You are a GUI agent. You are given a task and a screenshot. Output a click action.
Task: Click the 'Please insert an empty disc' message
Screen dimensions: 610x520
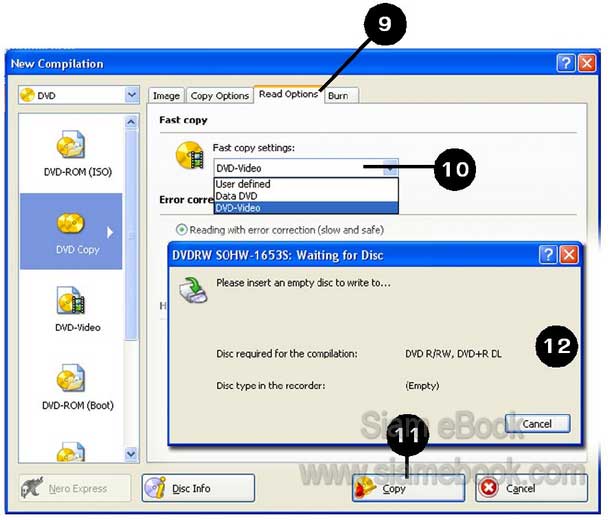tap(303, 283)
